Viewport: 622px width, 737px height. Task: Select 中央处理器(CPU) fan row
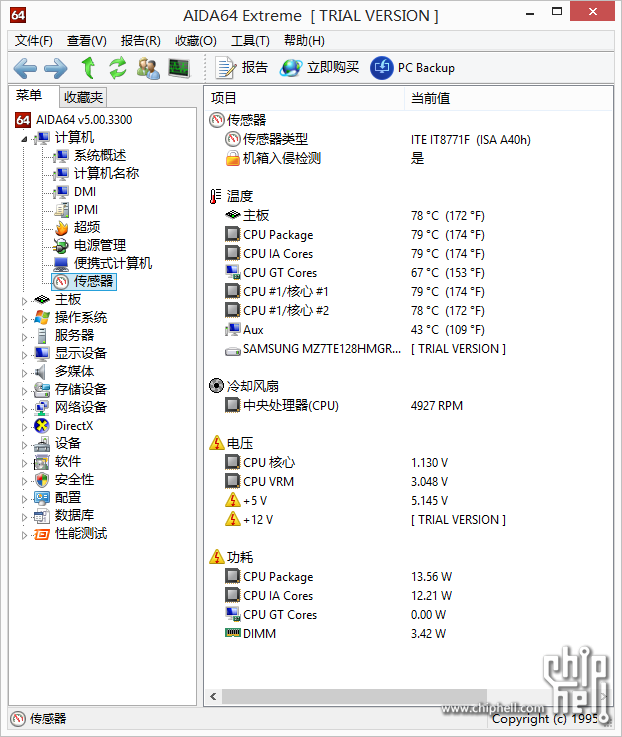pos(409,406)
